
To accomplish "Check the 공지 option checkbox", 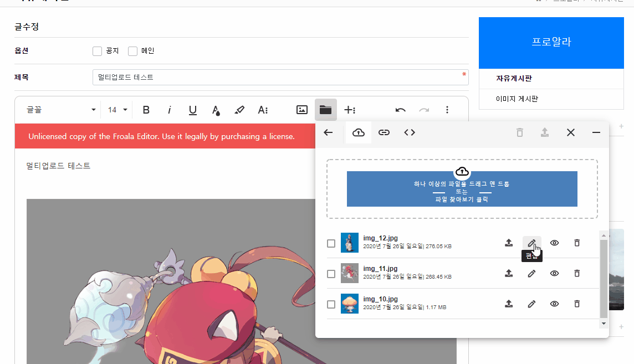I will click(98, 51).
